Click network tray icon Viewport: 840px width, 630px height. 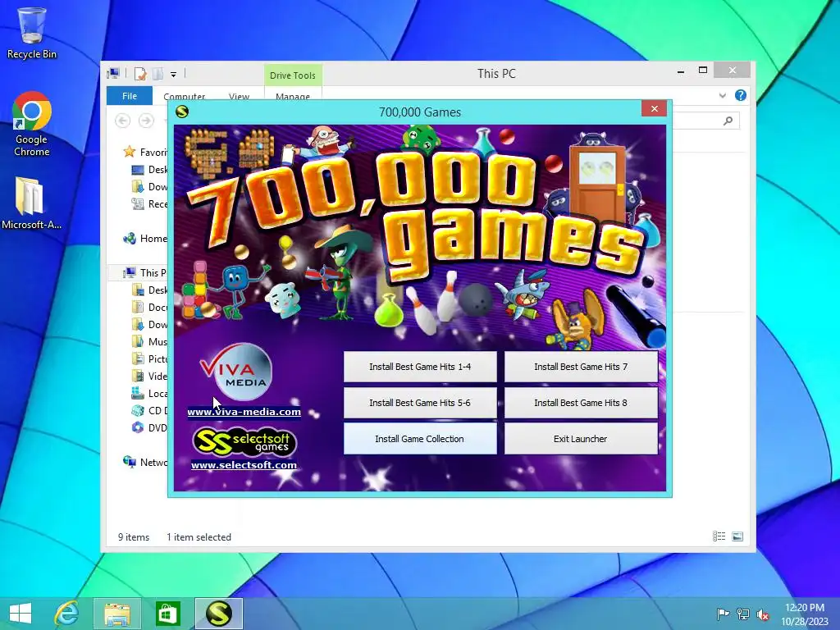point(743,614)
